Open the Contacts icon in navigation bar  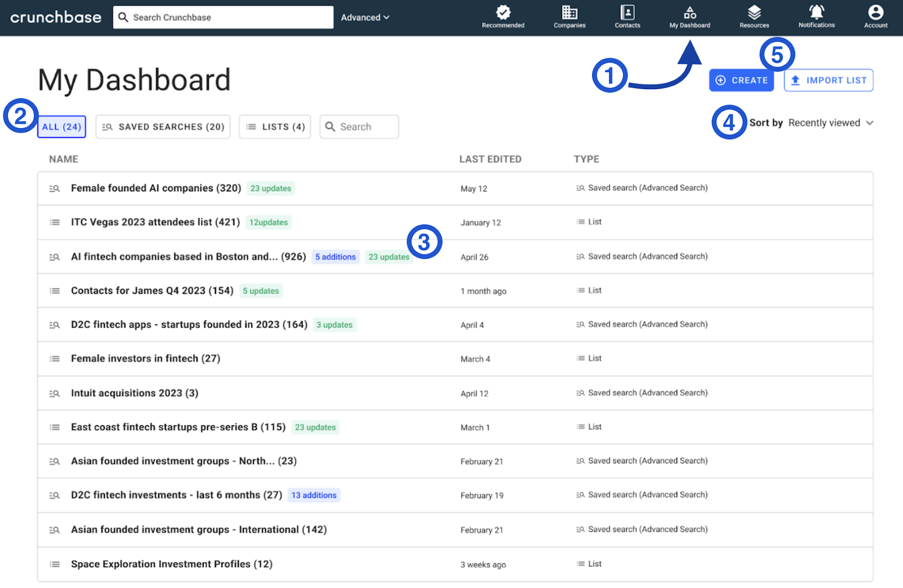[627, 16]
